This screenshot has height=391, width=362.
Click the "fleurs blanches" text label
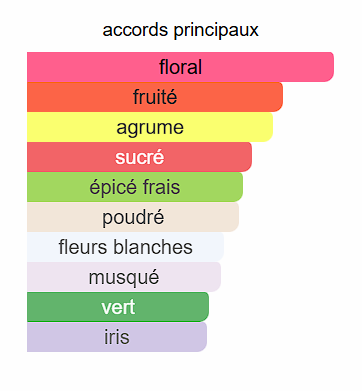point(126,247)
